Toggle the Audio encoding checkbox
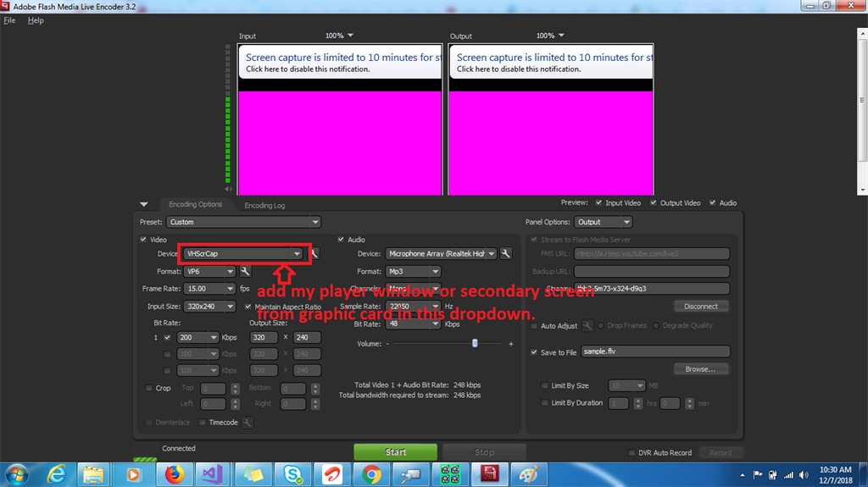This screenshot has height=487, width=868. pos(341,239)
